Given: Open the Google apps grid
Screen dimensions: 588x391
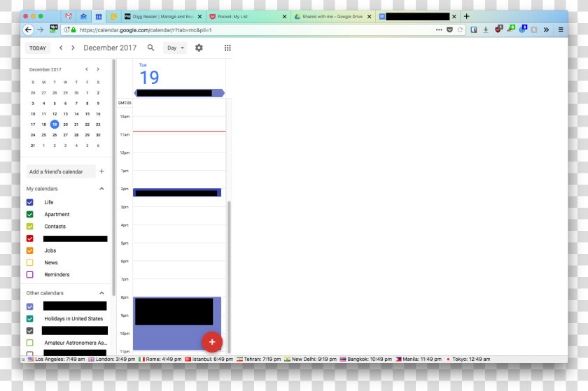Looking at the screenshot, I should (227, 48).
